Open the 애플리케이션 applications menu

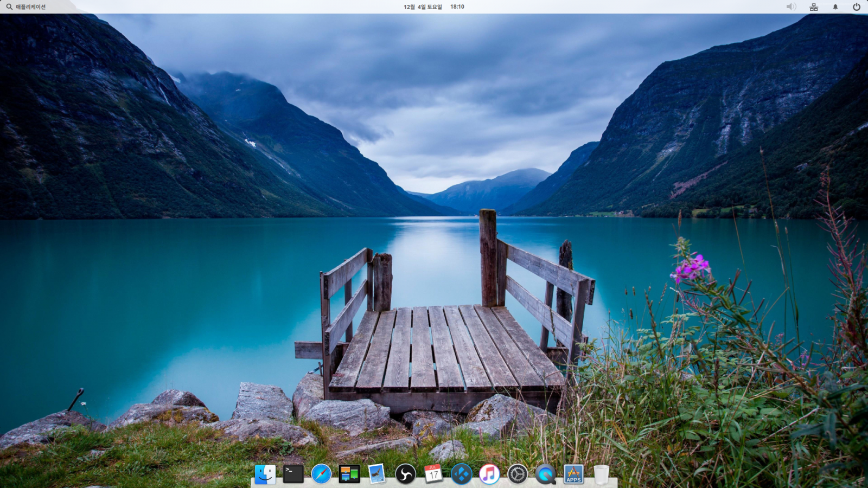30,7
